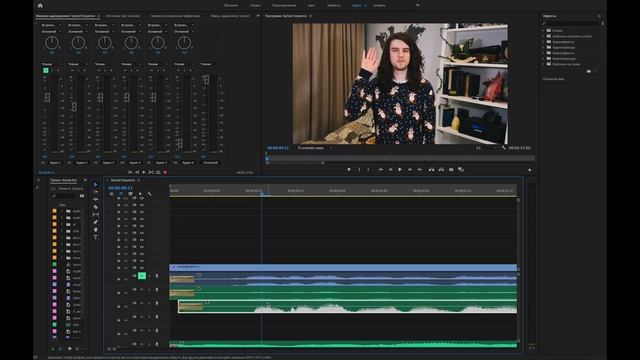Image resolution: width=640 pixels, height=360 pixels.
Task: Step forward one frame in Program monitor
Action: click(410, 169)
